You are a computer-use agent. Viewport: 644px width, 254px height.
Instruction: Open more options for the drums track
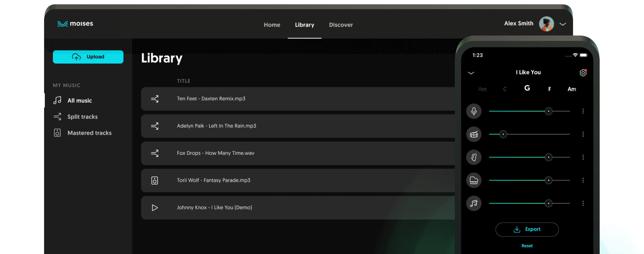point(583,134)
